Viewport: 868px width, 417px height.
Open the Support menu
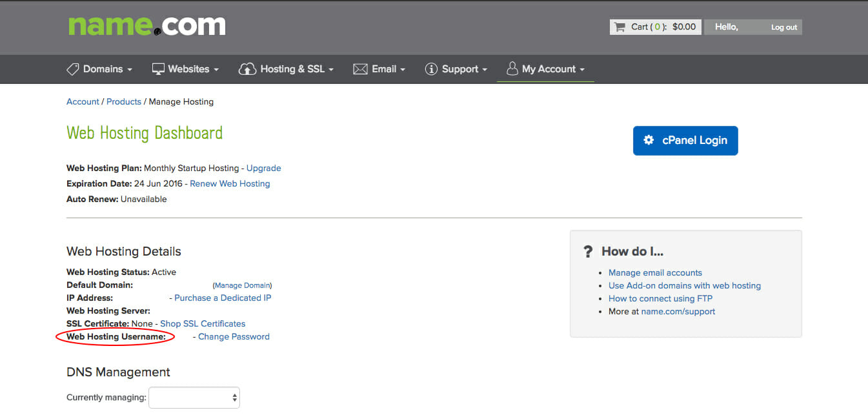(x=456, y=69)
